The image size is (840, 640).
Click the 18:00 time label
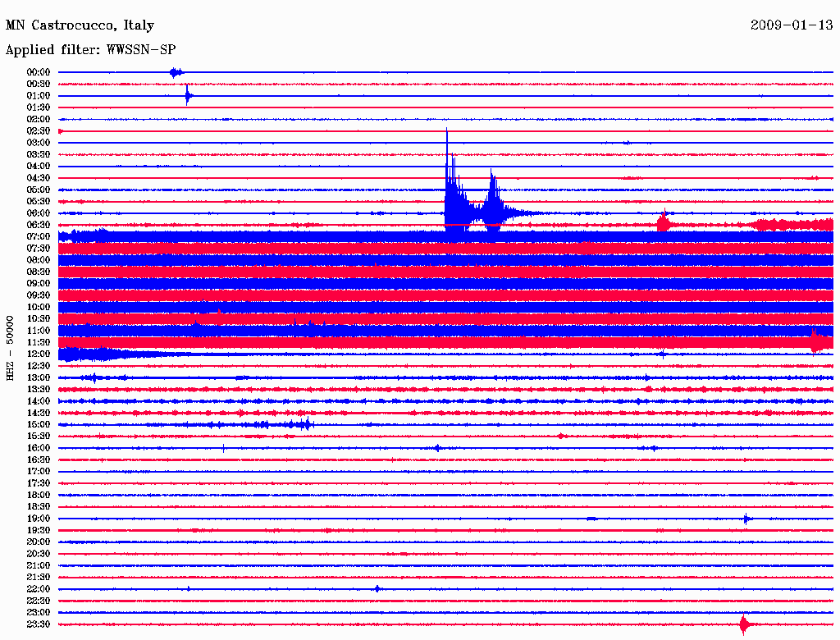[39, 495]
